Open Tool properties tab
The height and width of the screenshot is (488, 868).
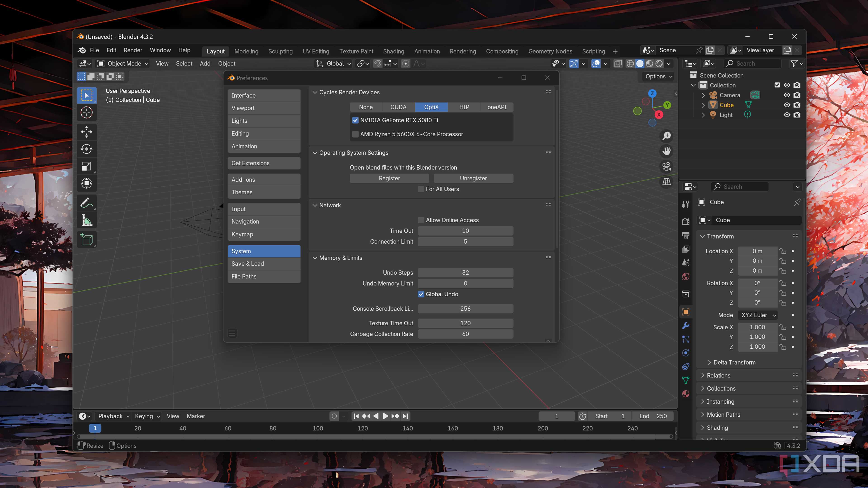[x=686, y=204]
